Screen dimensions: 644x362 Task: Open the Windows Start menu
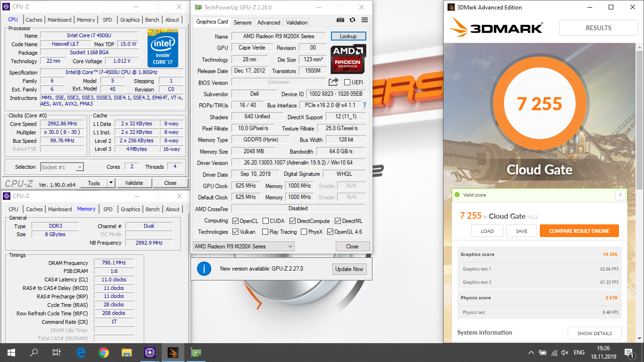pyautogui.click(x=11, y=353)
